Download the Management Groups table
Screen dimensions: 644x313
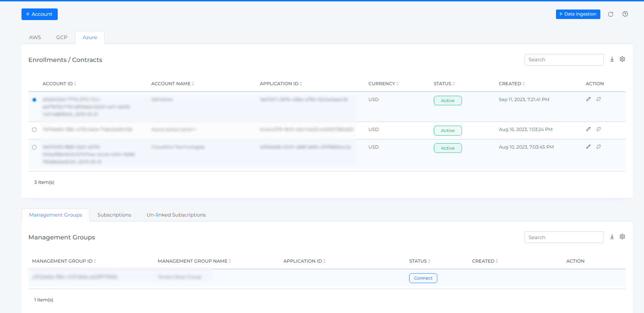point(612,237)
